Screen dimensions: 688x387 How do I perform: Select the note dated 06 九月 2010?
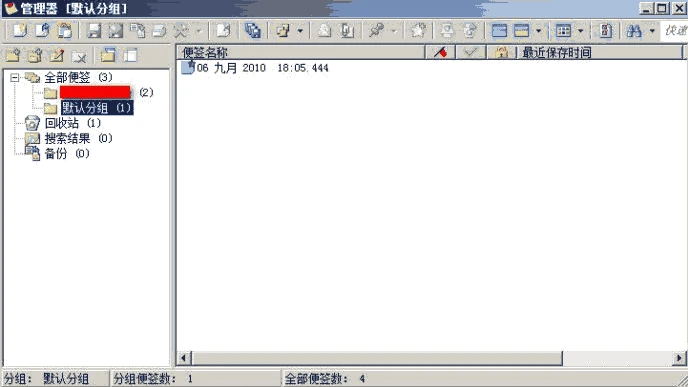[x=262, y=68]
